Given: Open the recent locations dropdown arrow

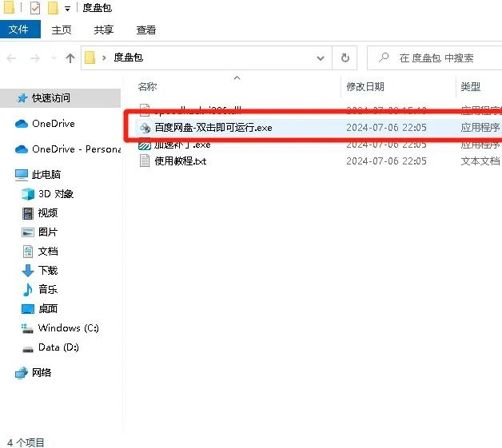Looking at the screenshot, I should coord(54,58).
